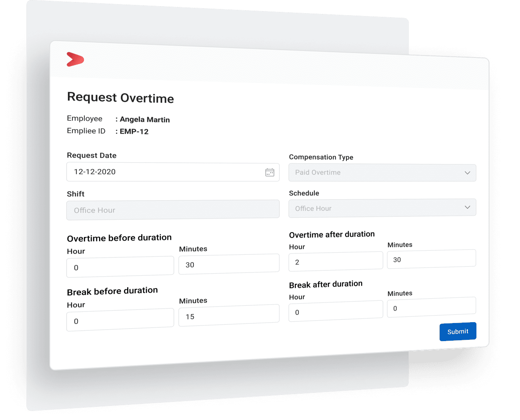Click the Overtime before duration heading
The image size is (520, 420).
[x=119, y=238]
